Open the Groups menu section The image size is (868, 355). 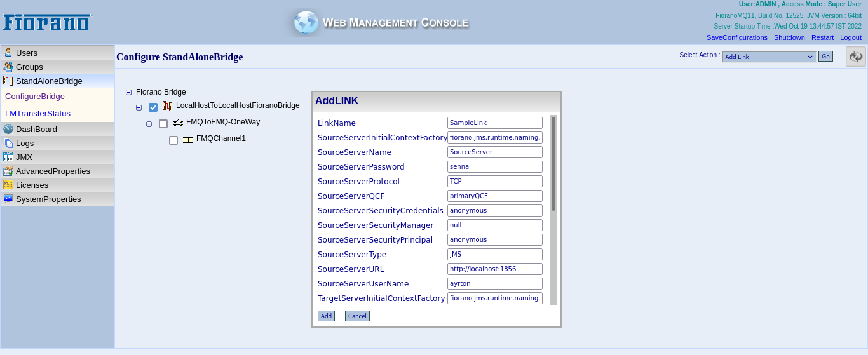pyautogui.click(x=58, y=67)
